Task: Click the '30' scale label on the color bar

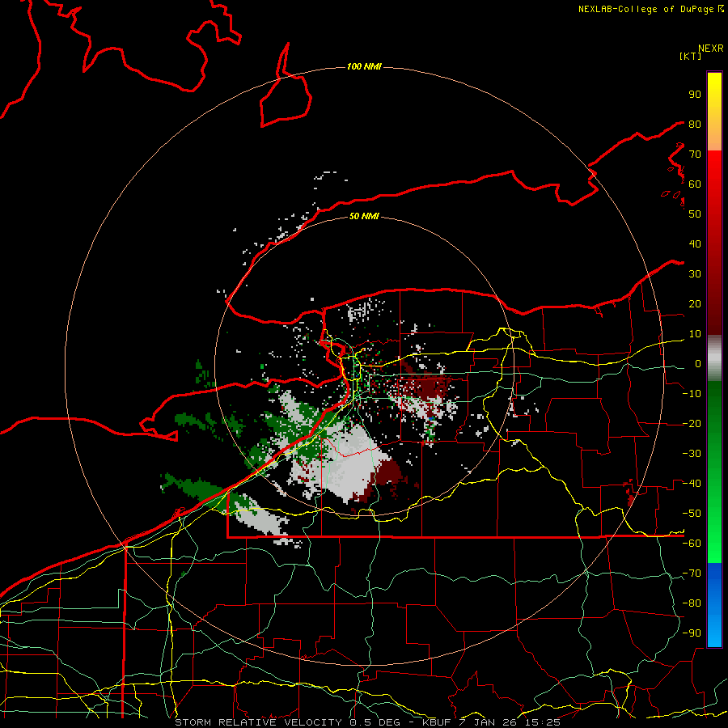Action: click(695, 274)
